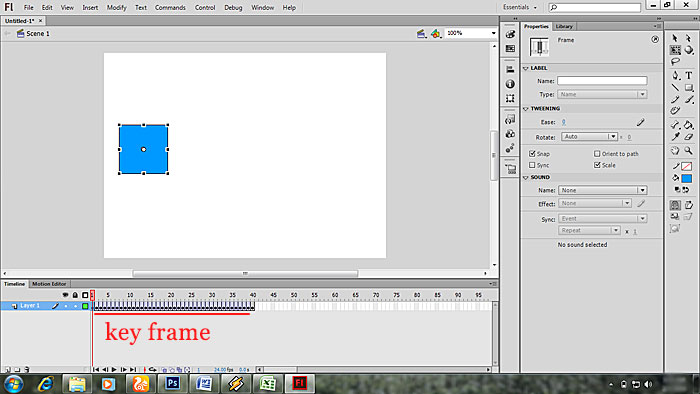Screen dimensions: 700x394
Task: Enable the Orient to path checkbox
Action: pyautogui.click(x=597, y=153)
